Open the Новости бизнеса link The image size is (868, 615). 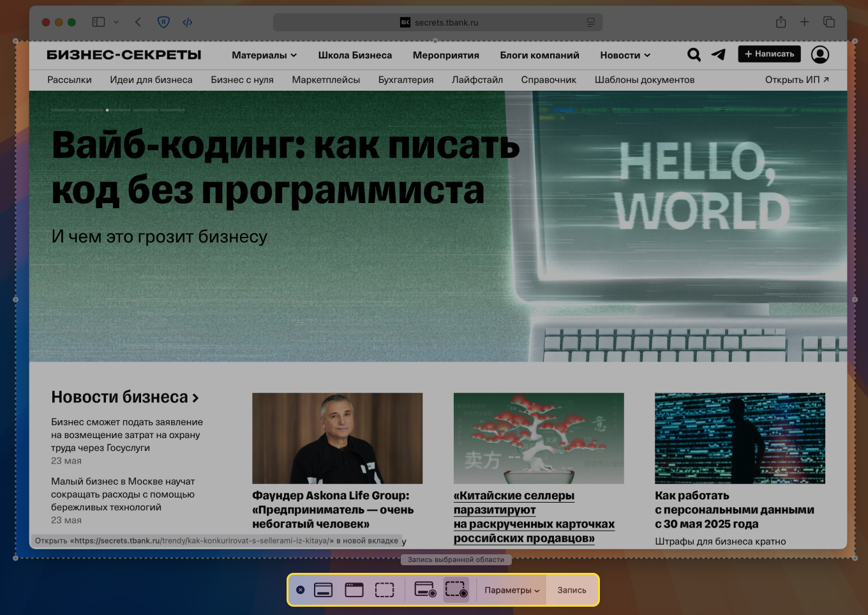(x=120, y=397)
